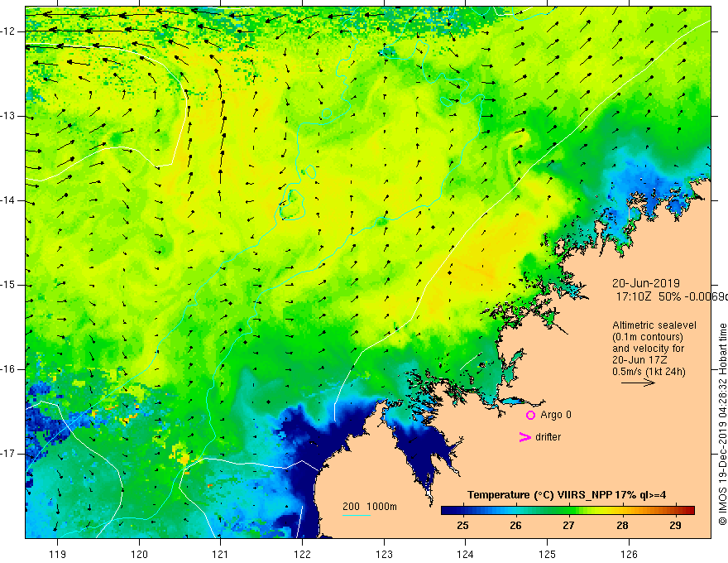
Task: Click the 20-Jun-2019 date label
Action: 646,283
